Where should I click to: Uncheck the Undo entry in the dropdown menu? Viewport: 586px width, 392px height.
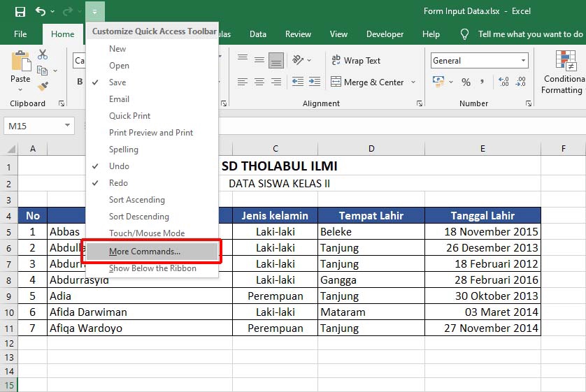(119, 166)
